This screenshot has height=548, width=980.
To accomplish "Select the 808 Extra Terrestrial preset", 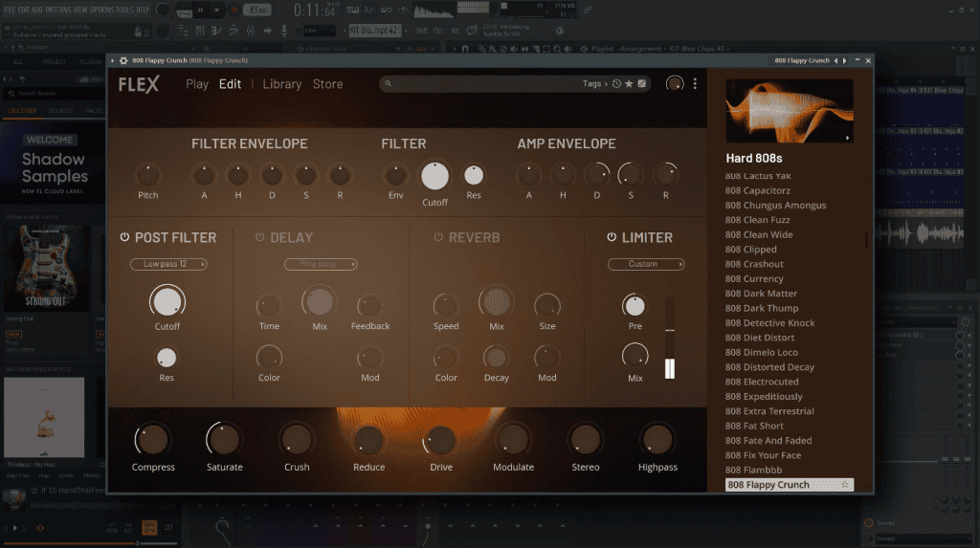I will [769, 411].
